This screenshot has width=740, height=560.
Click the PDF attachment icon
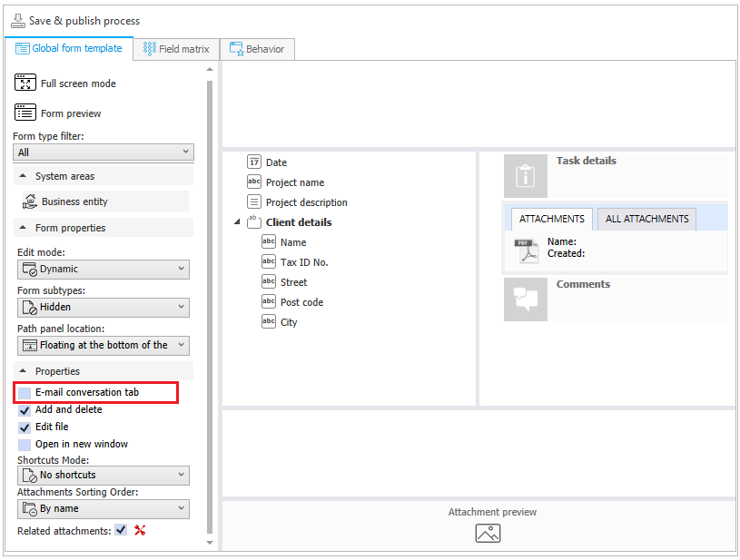click(x=527, y=251)
